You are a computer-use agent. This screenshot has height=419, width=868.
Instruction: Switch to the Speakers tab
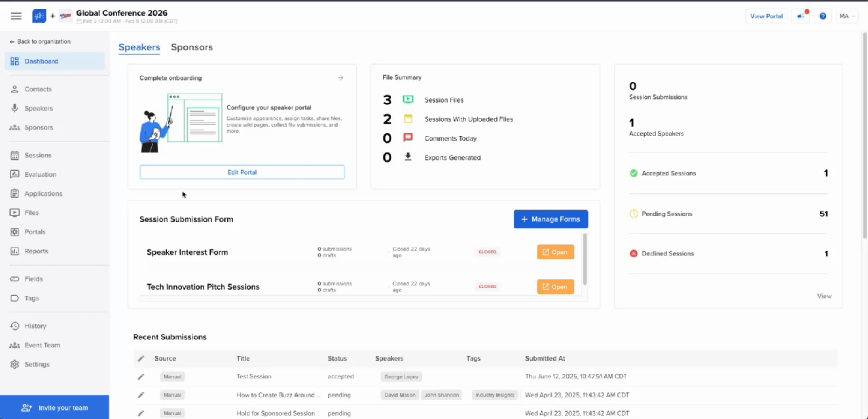coord(139,47)
